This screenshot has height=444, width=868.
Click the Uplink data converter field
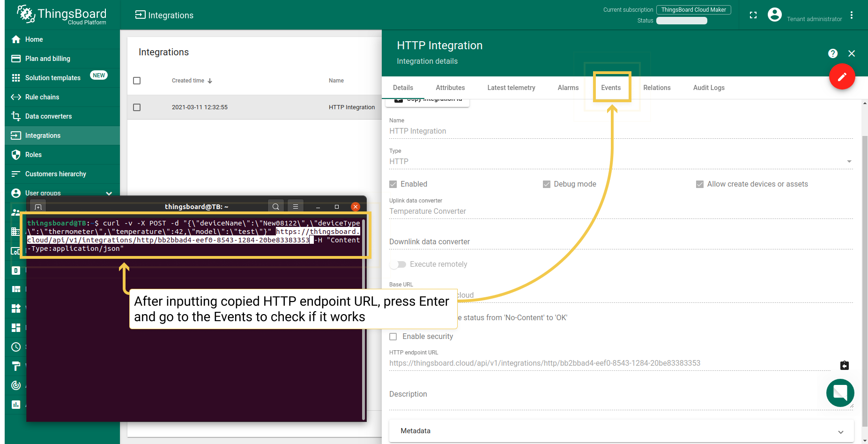pyautogui.click(x=621, y=211)
